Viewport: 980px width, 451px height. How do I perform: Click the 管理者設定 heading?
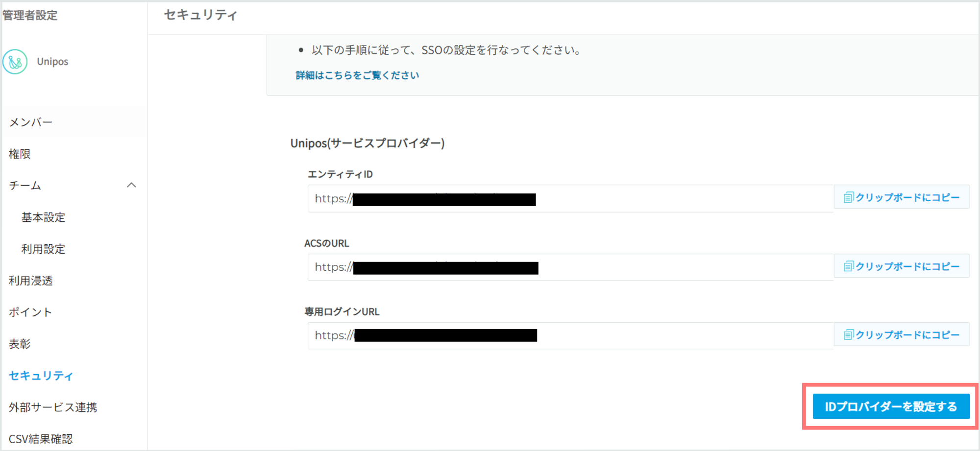30,15
